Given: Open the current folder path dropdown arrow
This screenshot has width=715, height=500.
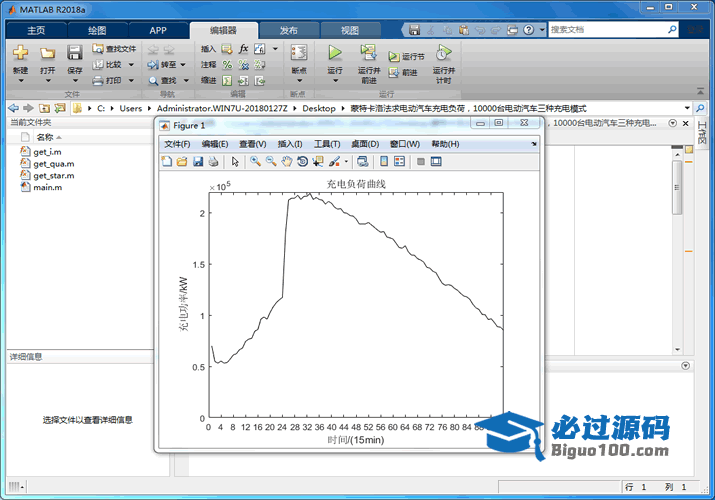Looking at the screenshot, I should pyautogui.click(x=684, y=108).
